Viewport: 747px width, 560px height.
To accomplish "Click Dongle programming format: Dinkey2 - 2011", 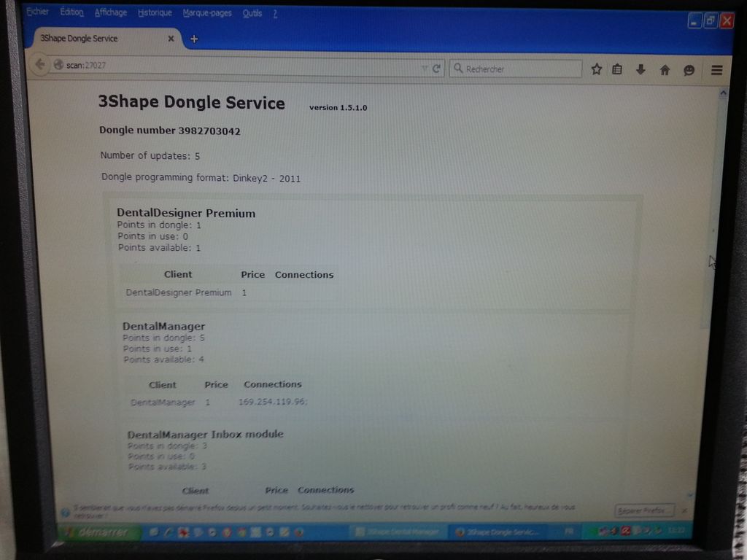I will pyautogui.click(x=201, y=178).
